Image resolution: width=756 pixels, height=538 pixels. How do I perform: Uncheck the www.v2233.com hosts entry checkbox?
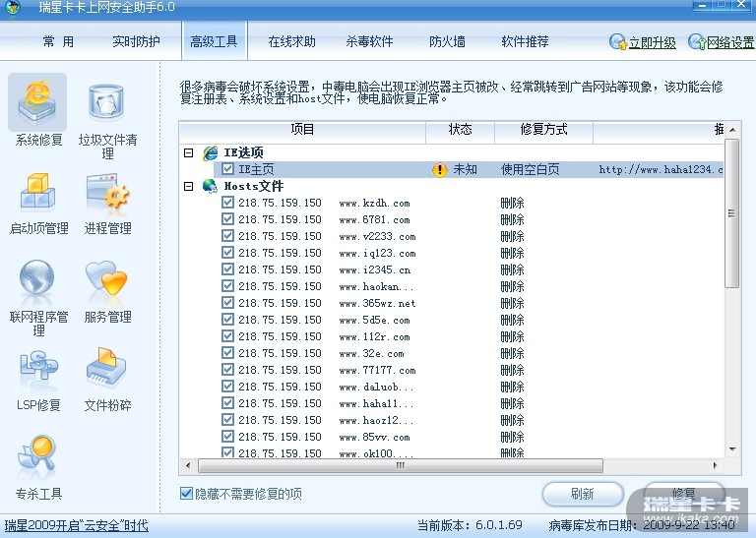pos(227,235)
